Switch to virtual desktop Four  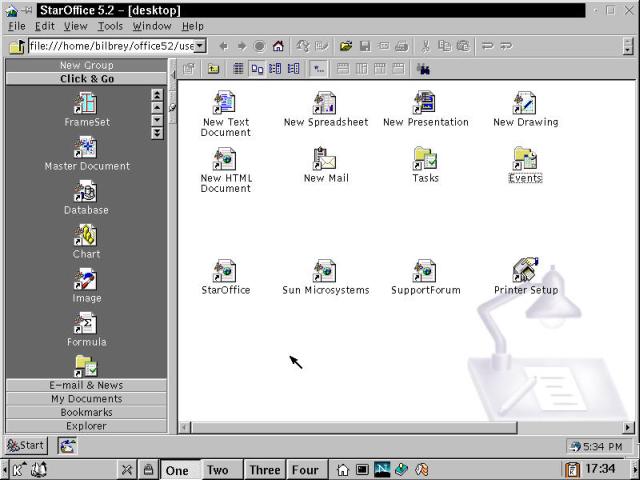pyautogui.click(x=305, y=470)
